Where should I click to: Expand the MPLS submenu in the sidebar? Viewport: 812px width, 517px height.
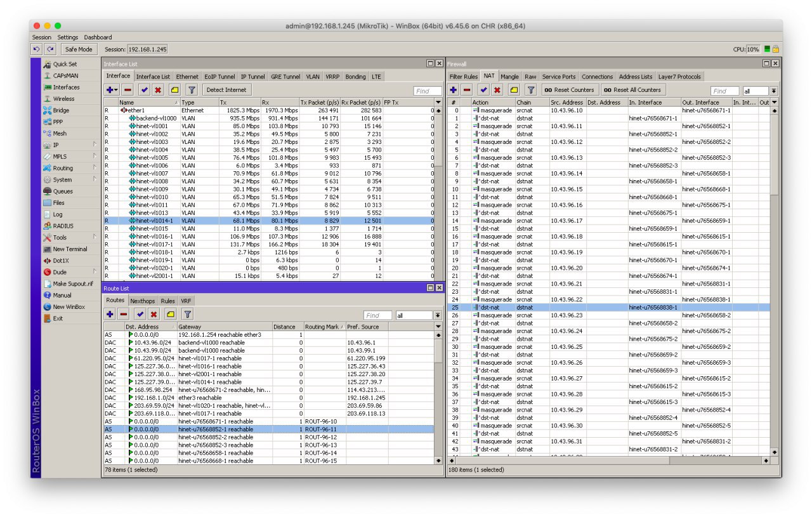(95, 157)
